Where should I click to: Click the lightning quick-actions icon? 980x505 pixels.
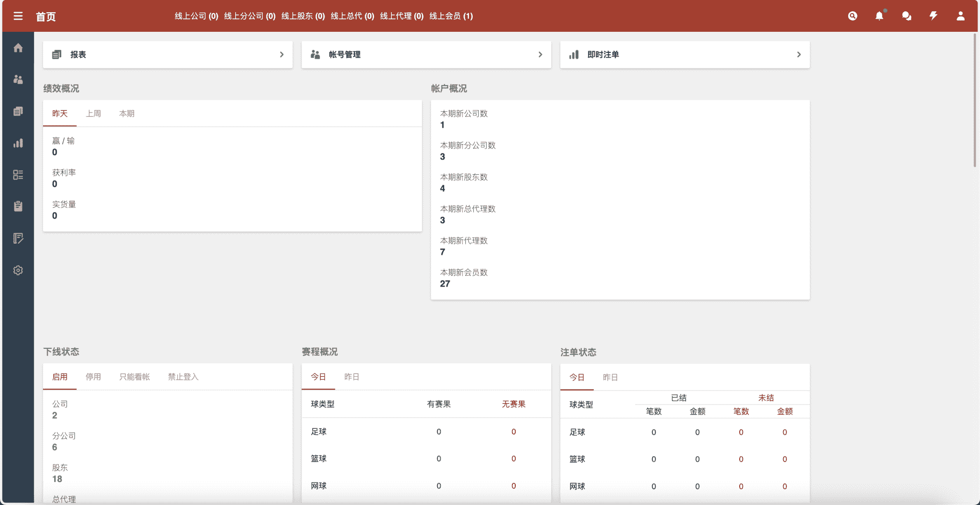(933, 16)
